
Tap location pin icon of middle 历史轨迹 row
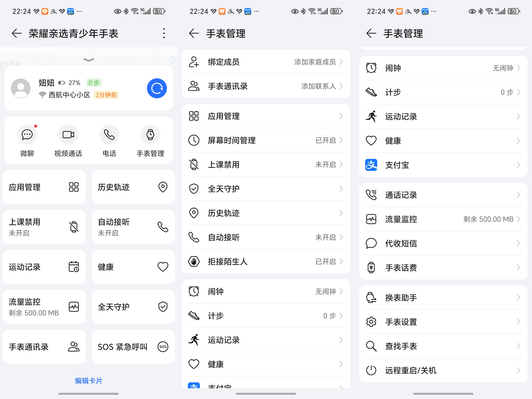click(194, 213)
